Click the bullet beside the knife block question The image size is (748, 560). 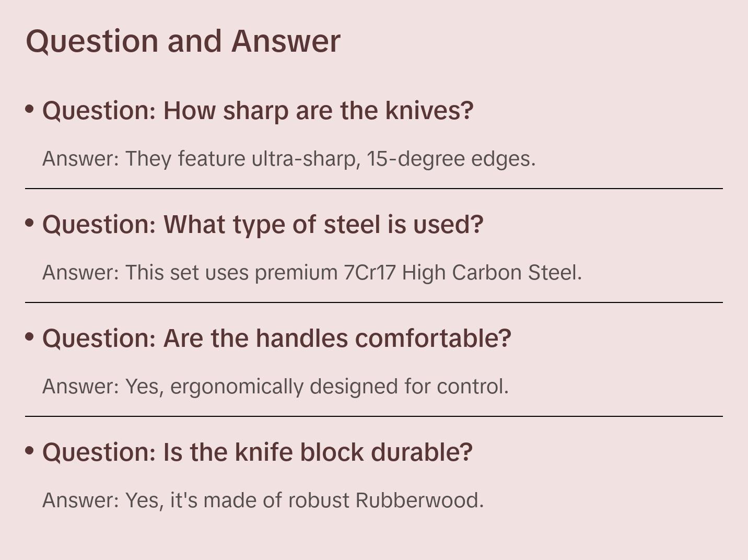click(x=30, y=450)
